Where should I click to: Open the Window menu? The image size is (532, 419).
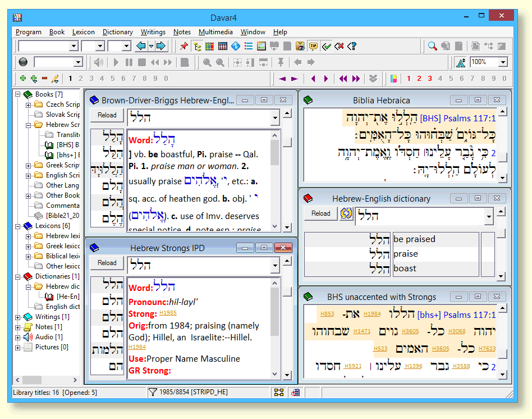click(253, 32)
